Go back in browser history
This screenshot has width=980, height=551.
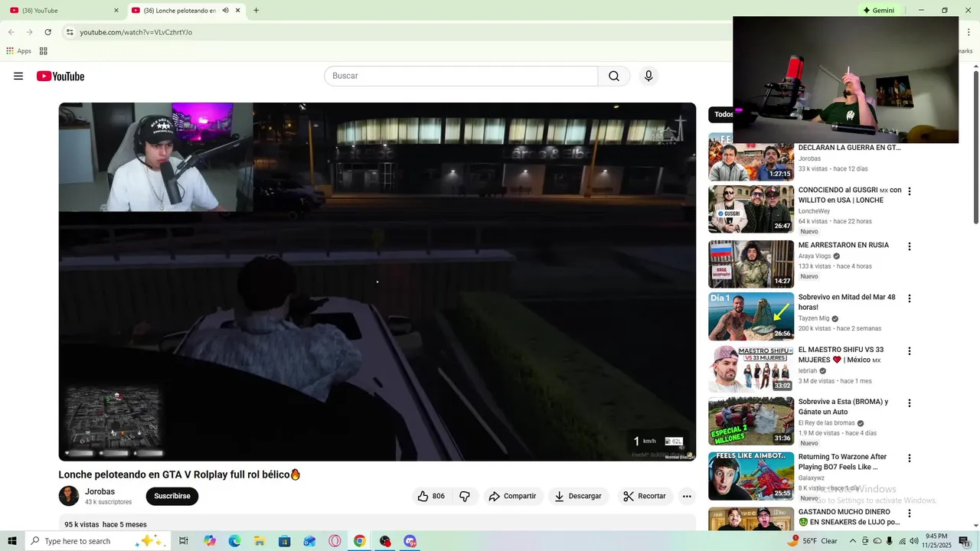11,32
